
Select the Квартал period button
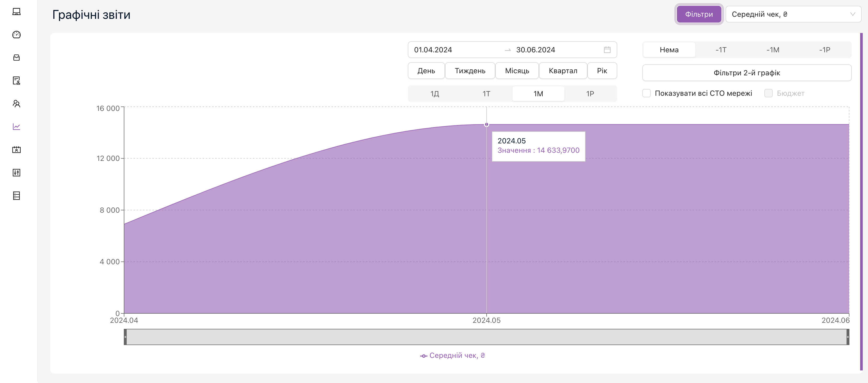[x=563, y=71]
